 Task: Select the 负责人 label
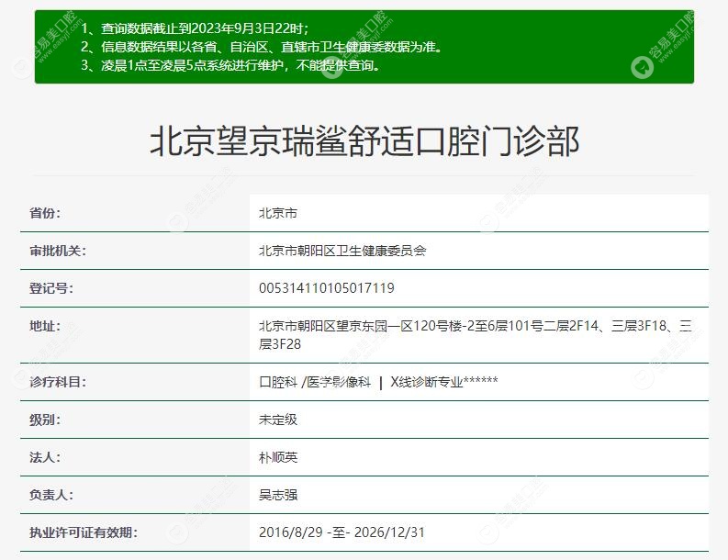point(51,495)
